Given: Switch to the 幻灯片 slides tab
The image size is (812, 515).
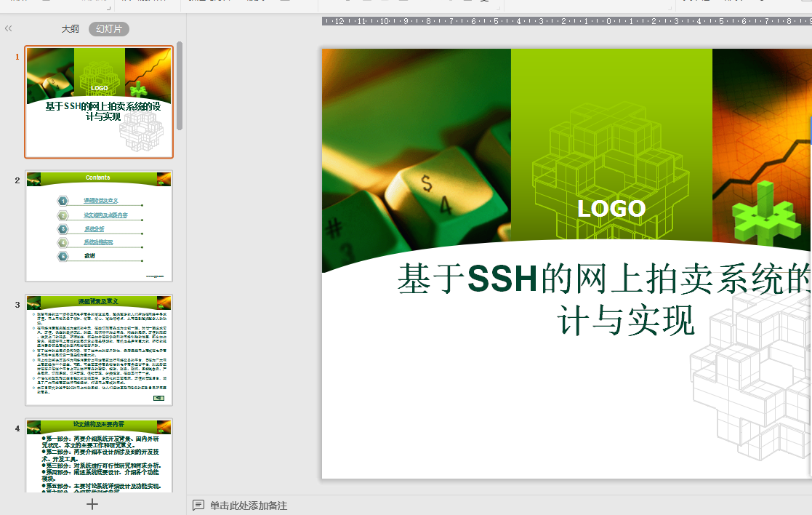Looking at the screenshot, I should 109,29.
